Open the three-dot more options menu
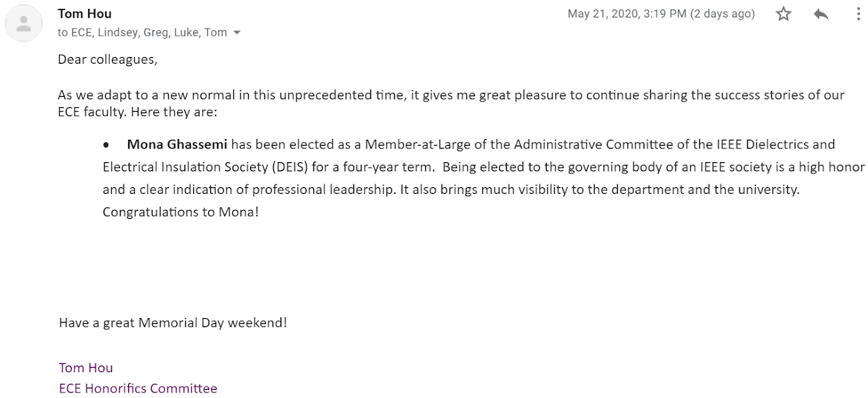Image resolution: width=868 pixels, height=398 pixels. tap(858, 14)
